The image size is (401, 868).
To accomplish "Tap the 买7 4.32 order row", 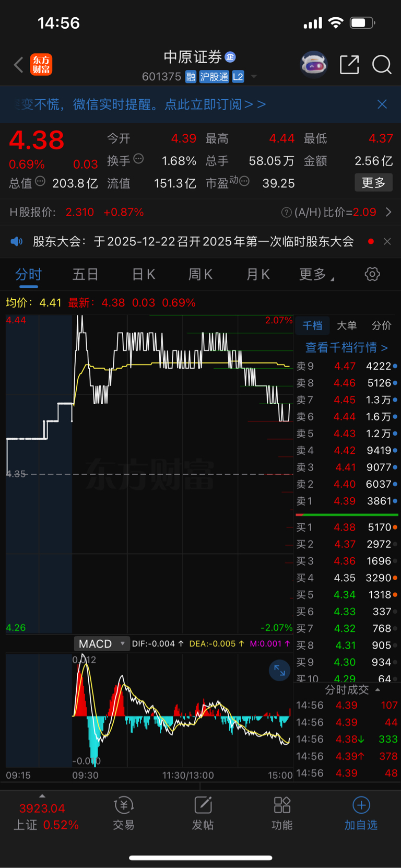I will [347, 628].
